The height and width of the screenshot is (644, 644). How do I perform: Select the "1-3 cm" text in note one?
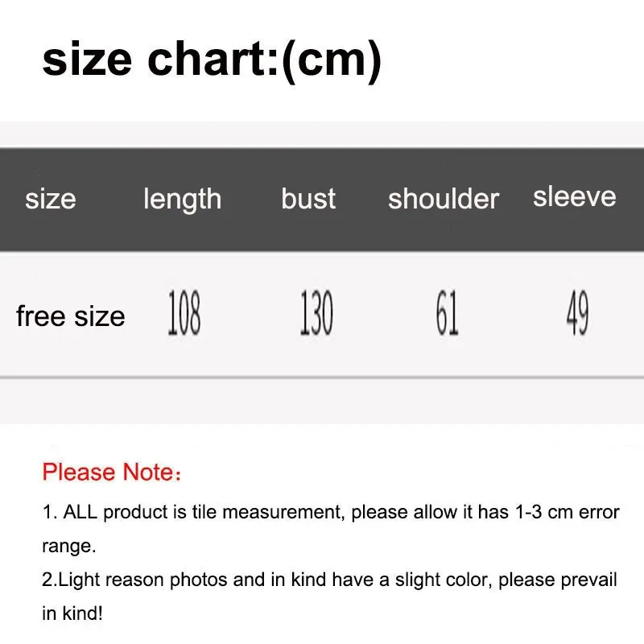(x=546, y=511)
